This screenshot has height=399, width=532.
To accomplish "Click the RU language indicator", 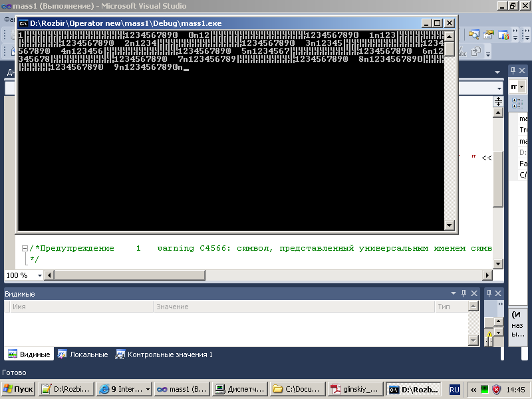I will coord(455,389).
